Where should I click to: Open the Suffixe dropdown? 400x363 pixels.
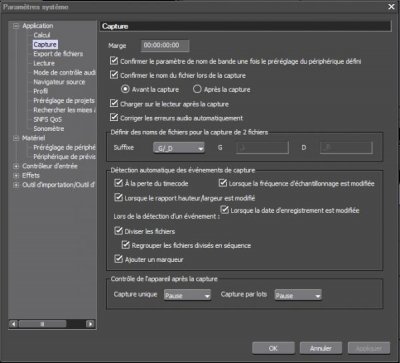click(x=179, y=148)
